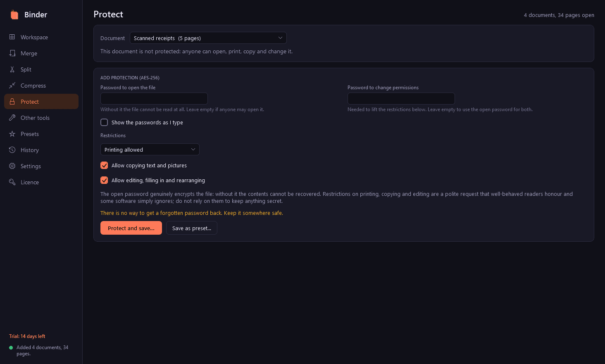Viewport: 605px width, 364px height.
Task: Click Trial: 14 days left notice
Action: (x=27, y=336)
